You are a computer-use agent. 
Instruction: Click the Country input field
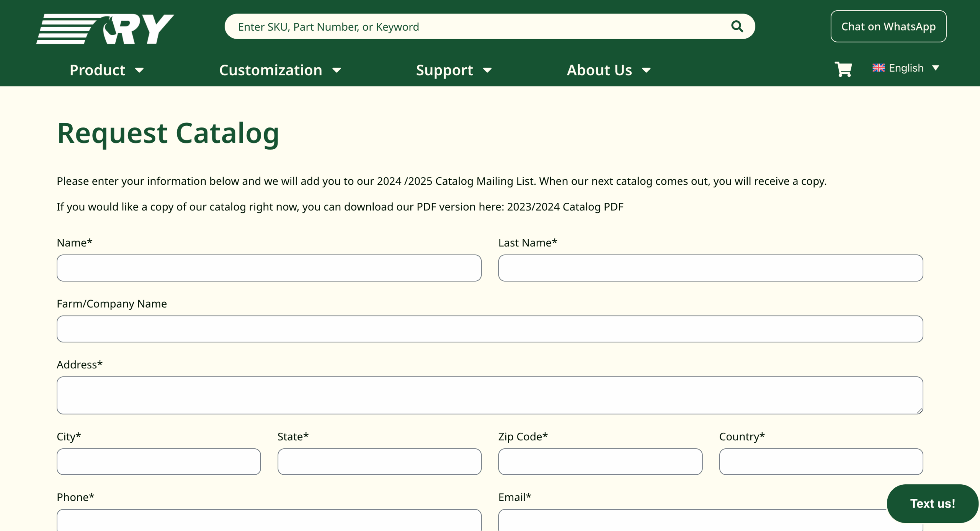coord(821,461)
